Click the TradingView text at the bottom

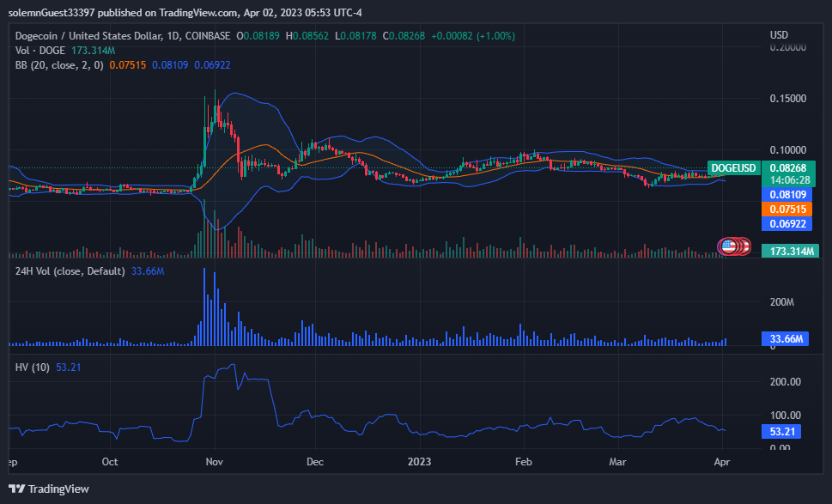point(58,489)
